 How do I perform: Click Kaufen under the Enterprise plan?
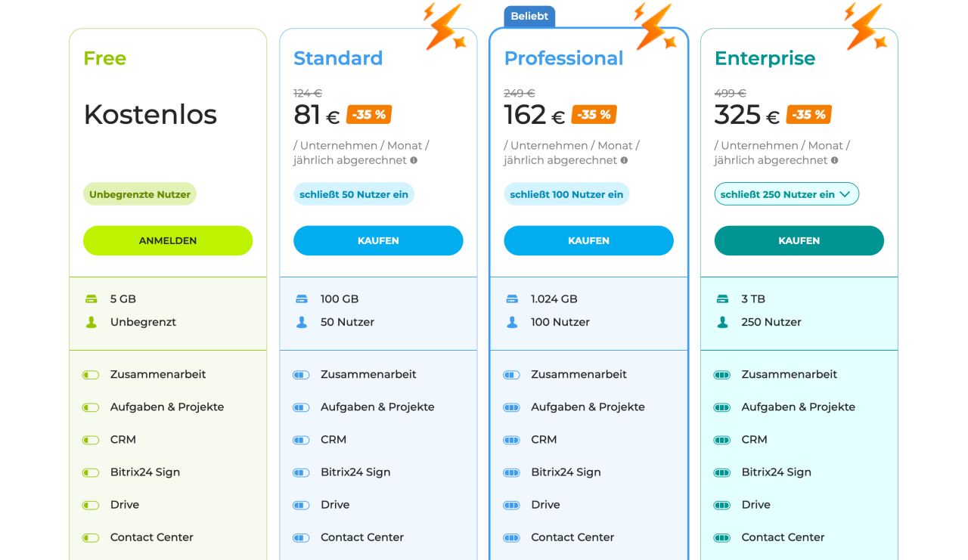[x=799, y=240]
